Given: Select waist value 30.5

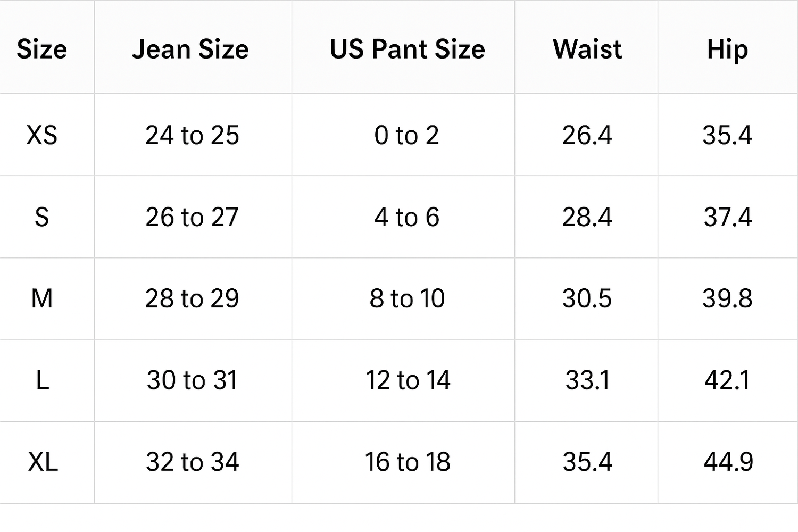Looking at the screenshot, I should coord(587,298).
